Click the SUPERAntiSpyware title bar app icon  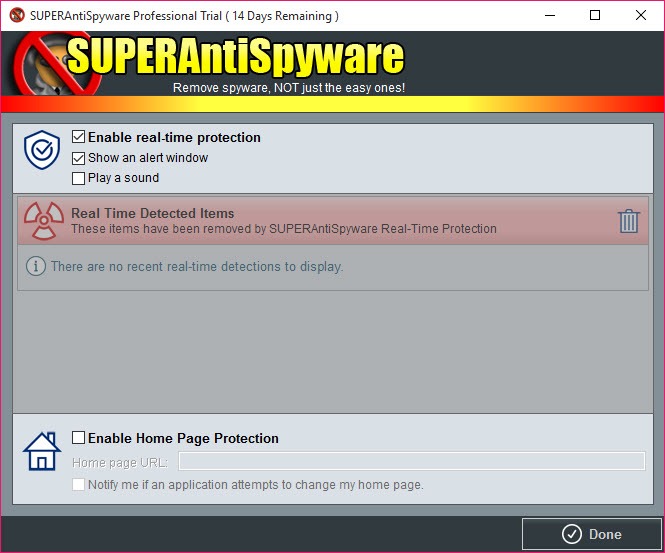tap(17, 15)
